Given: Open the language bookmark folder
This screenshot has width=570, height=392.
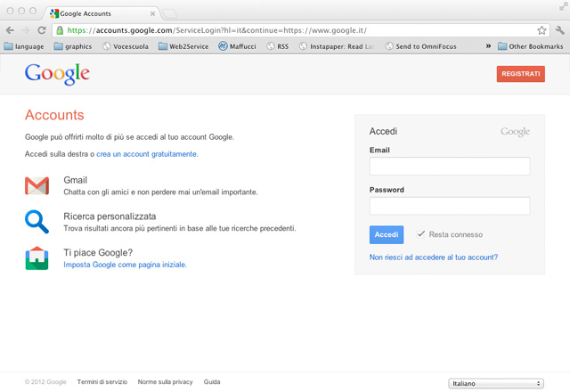Looking at the screenshot, I should [x=24, y=46].
